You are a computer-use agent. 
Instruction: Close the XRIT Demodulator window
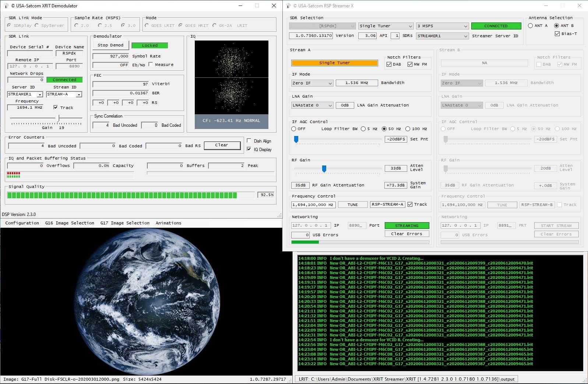pyautogui.click(x=274, y=6)
